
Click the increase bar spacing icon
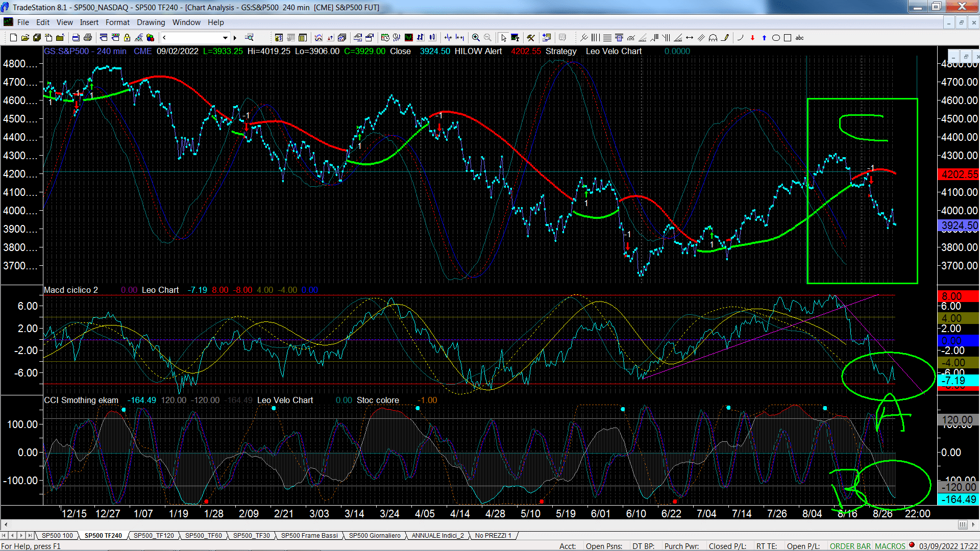point(460,38)
